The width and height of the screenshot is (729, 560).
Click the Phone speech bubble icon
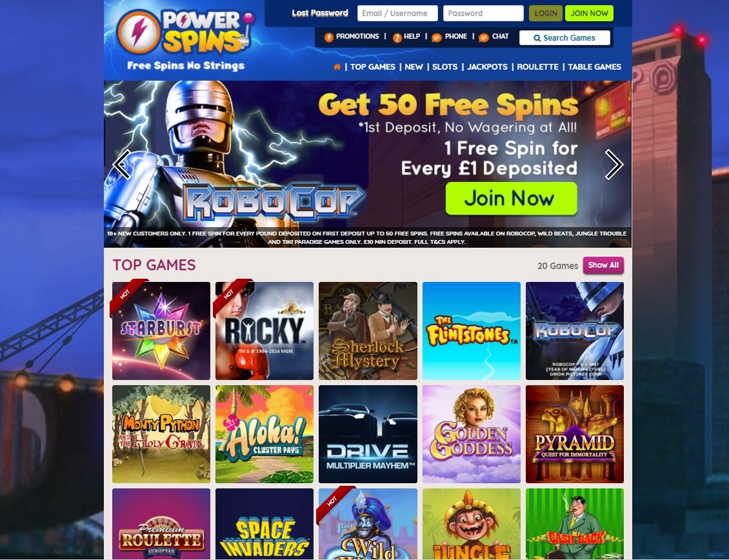pos(437,37)
